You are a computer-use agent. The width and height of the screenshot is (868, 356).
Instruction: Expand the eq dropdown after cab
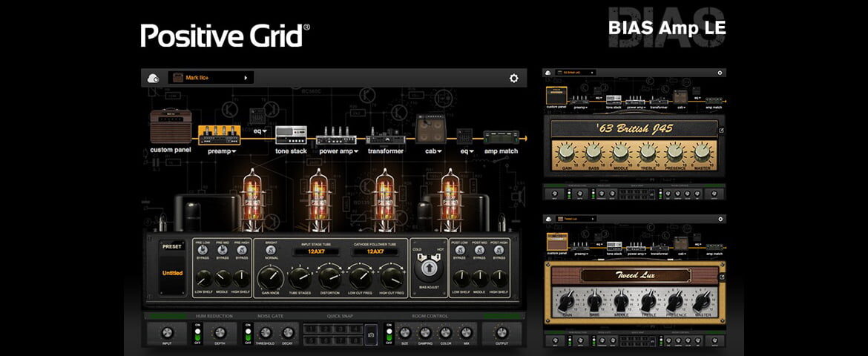[x=470, y=151]
